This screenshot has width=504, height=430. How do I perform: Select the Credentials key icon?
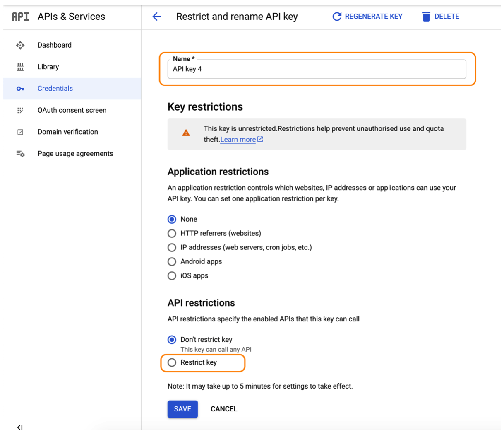click(x=20, y=89)
